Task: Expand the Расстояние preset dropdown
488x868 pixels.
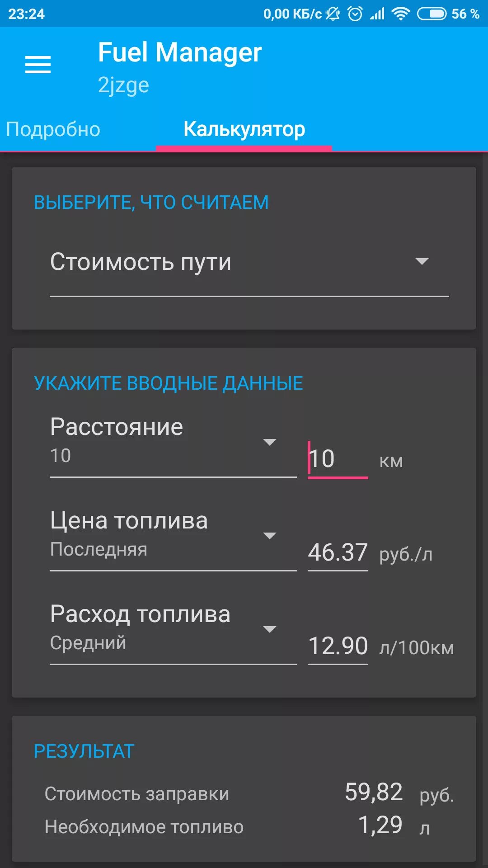Action: pyautogui.click(x=173, y=443)
